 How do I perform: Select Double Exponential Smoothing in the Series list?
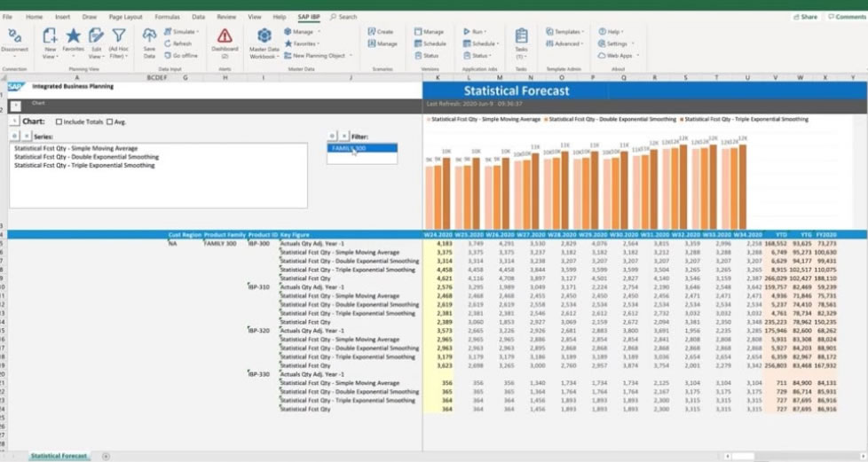click(86, 157)
